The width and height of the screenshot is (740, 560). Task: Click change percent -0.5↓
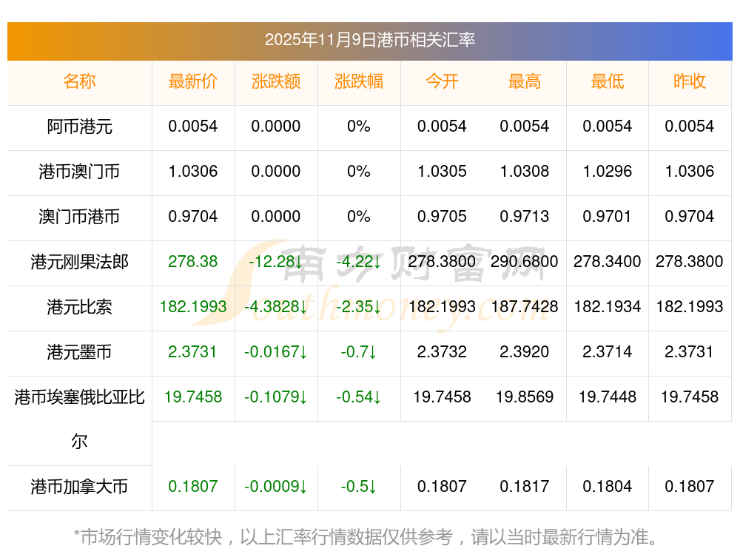click(359, 487)
